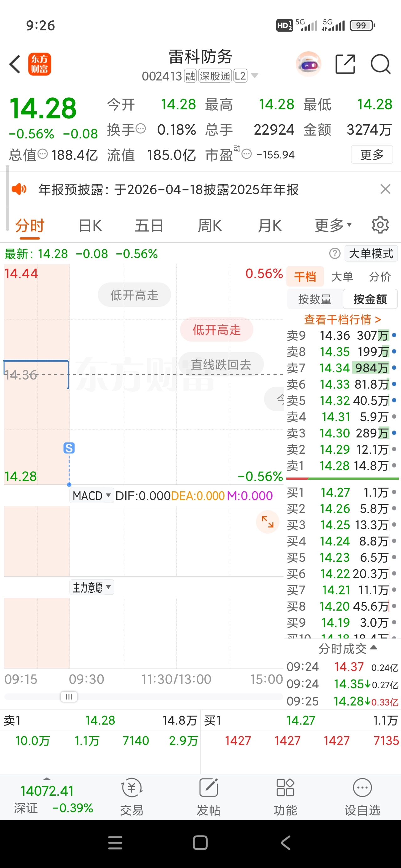This screenshot has height=868, width=401.
Task: Select 按数量 display option
Action: point(315,299)
